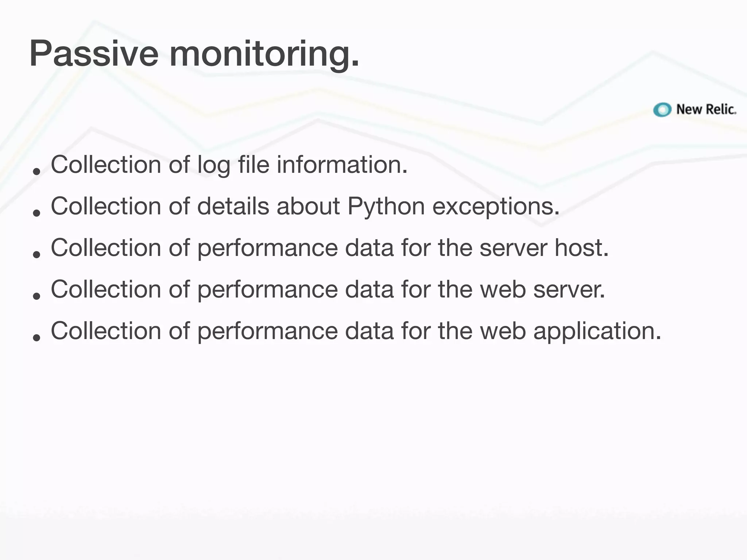Click 'details about' in the Python exceptions bullet
Viewport: 747px width, 560px height.
[x=268, y=206]
